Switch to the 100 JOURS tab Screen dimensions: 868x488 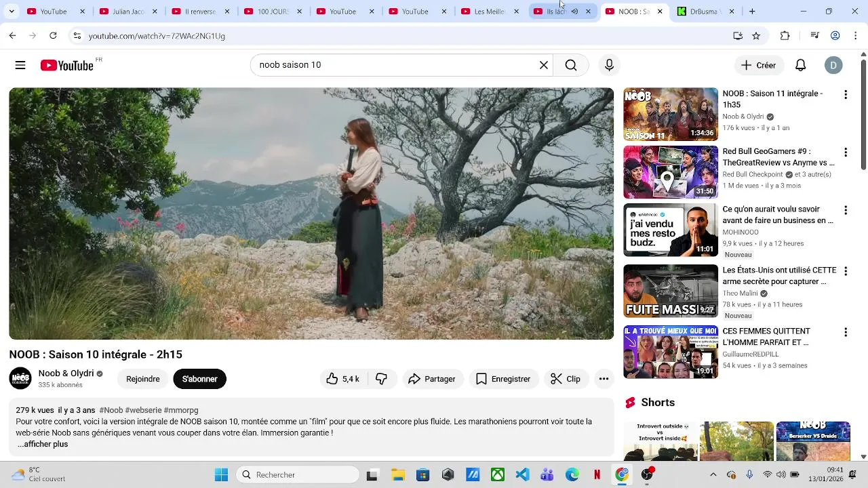(273, 12)
